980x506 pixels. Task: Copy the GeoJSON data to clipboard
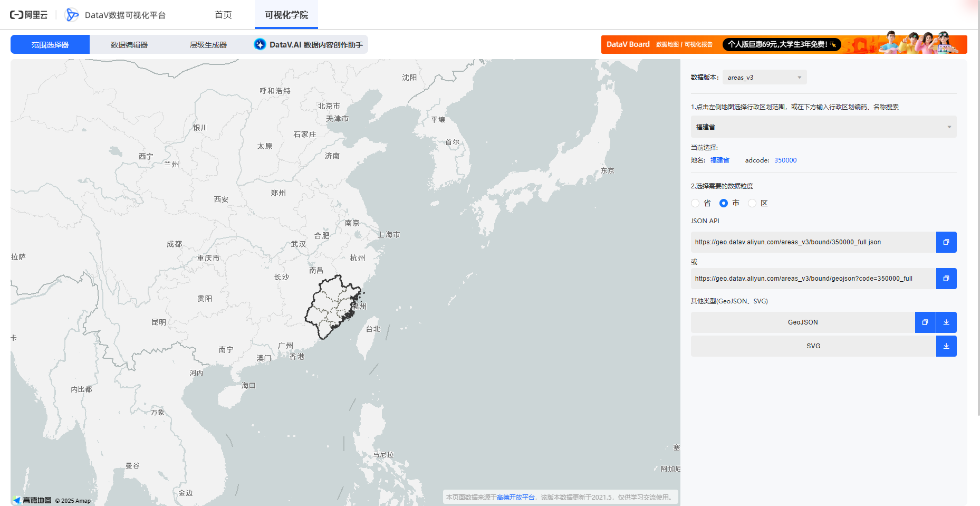[x=925, y=322]
